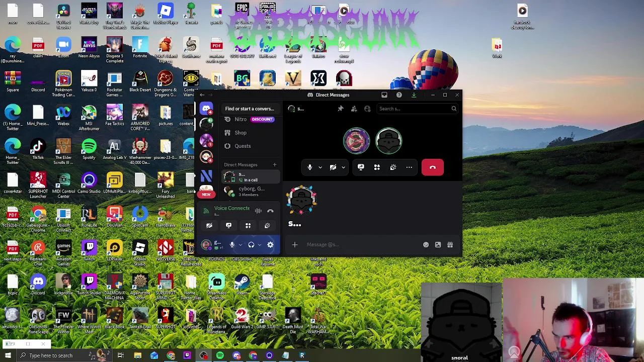Share screen from call controls
The image size is (644, 362).
(x=361, y=167)
